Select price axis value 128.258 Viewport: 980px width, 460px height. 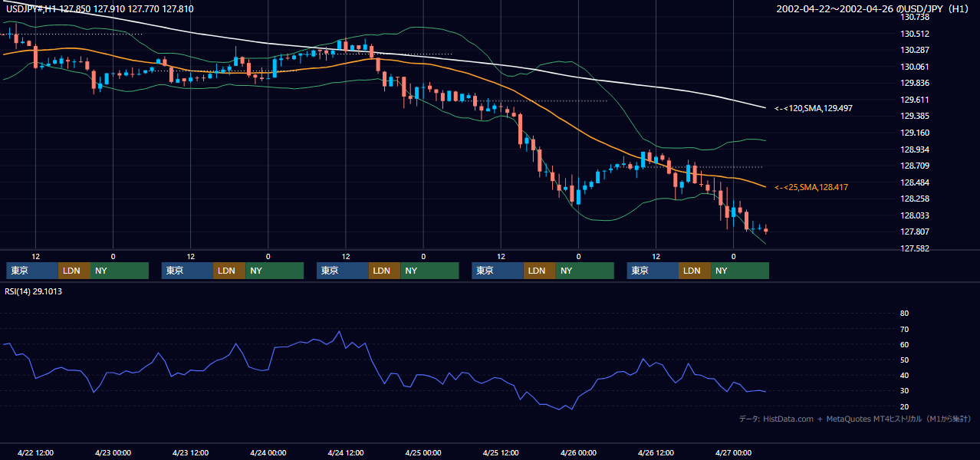tap(915, 199)
